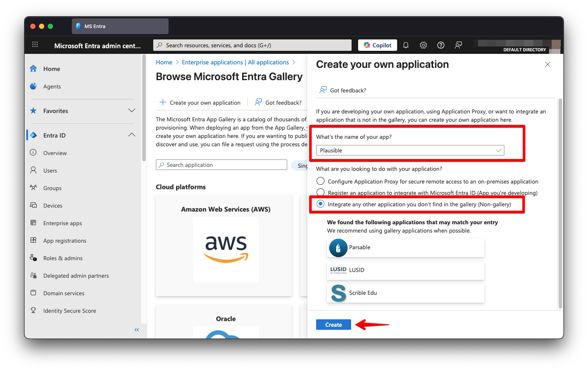The image size is (588, 371).
Task: Open the portal waffle menu
Action: click(35, 44)
